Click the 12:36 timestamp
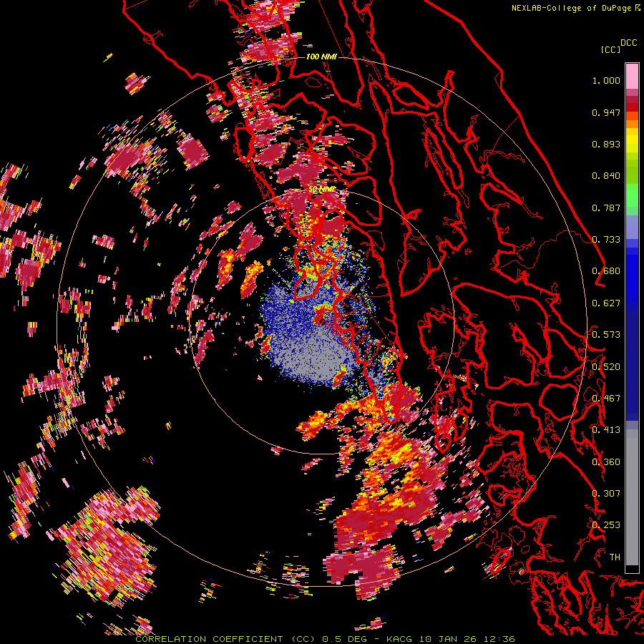This screenshot has width=644, height=644. tap(499, 639)
